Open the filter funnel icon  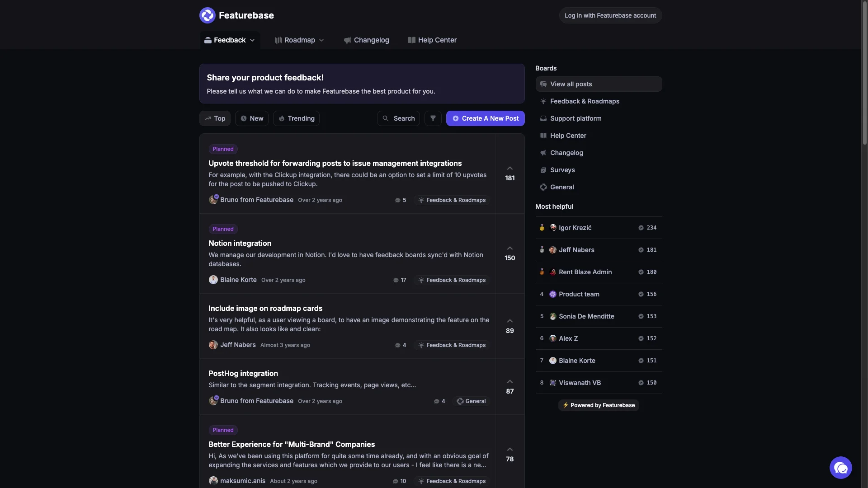[x=433, y=118]
